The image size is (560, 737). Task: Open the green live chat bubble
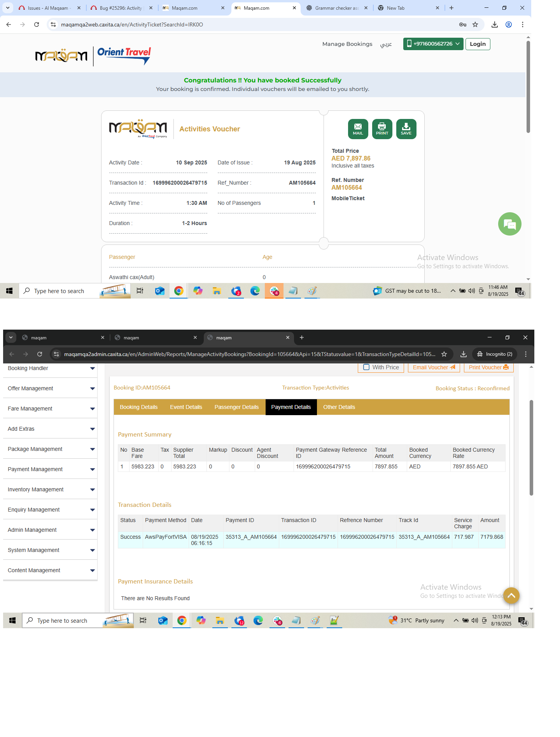(x=509, y=224)
